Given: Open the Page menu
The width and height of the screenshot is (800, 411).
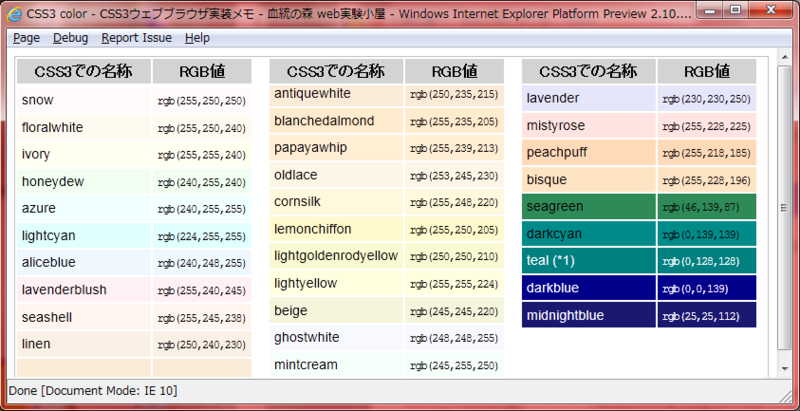Looking at the screenshot, I should point(27,38).
